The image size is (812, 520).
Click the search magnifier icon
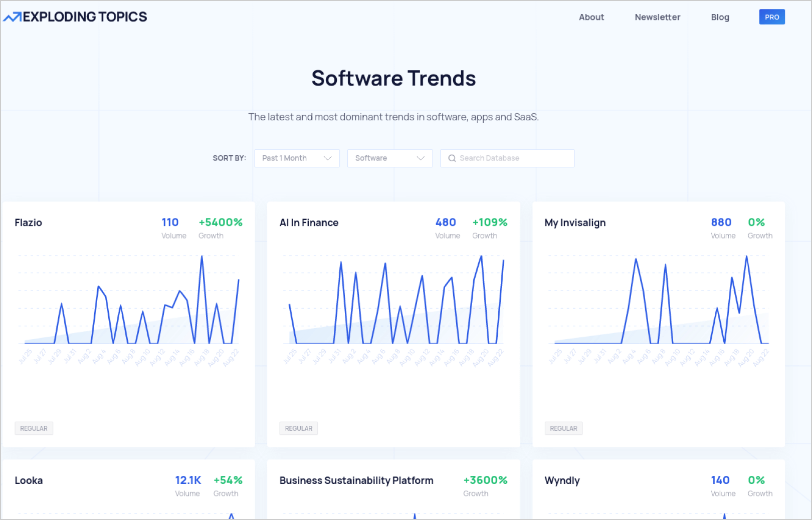pyautogui.click(x=452, y=158)
